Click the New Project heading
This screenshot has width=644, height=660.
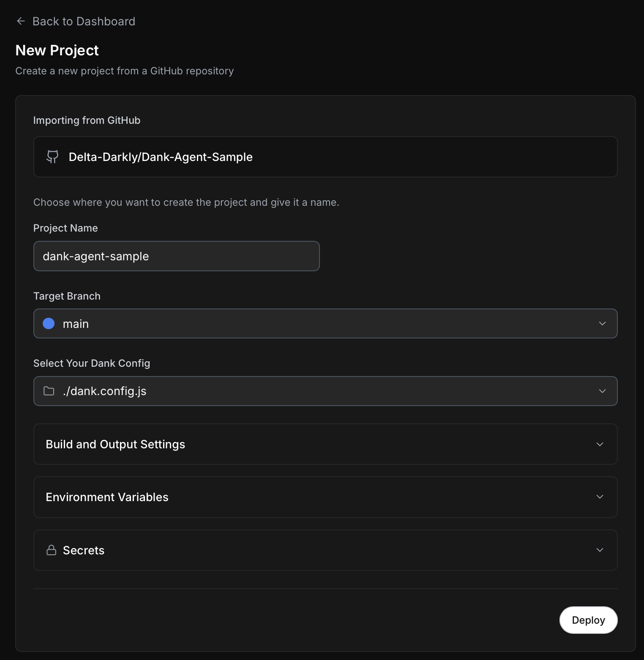[x=57, y=51]
